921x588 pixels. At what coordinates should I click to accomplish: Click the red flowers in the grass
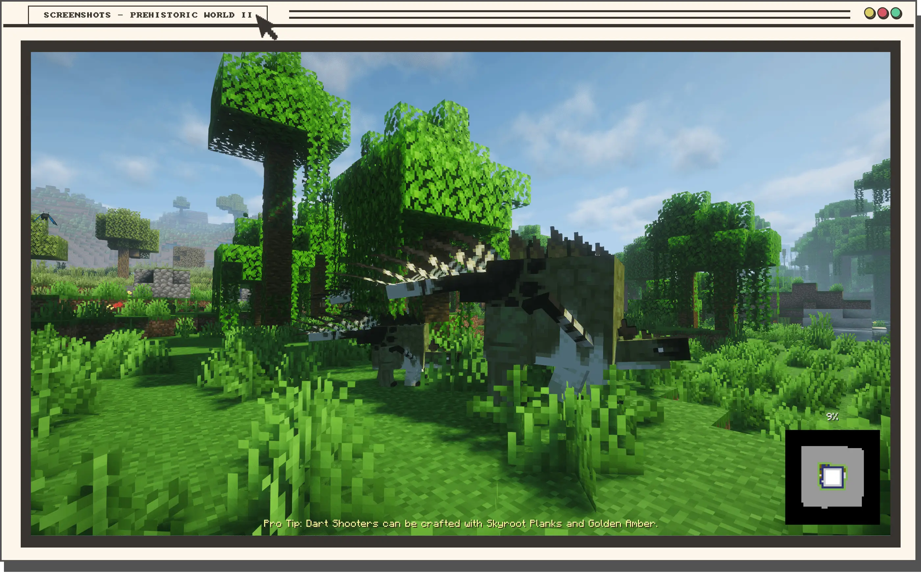click(115, 306)
